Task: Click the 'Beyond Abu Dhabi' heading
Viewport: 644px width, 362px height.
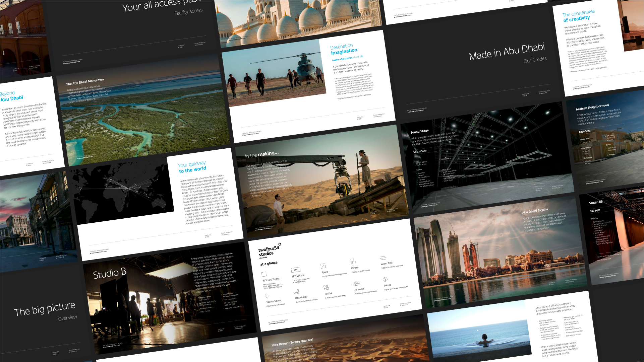Action: click(12, 96)
